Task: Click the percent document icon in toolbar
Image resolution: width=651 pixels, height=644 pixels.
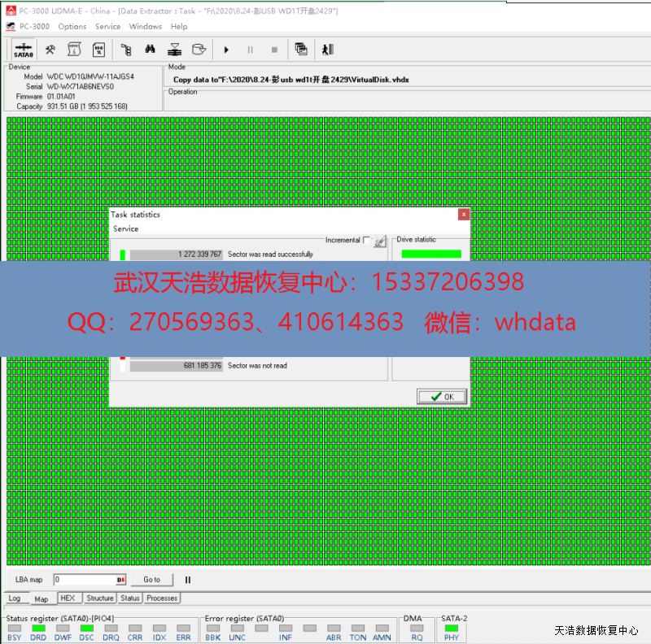Action: click(x=98, y=50)
